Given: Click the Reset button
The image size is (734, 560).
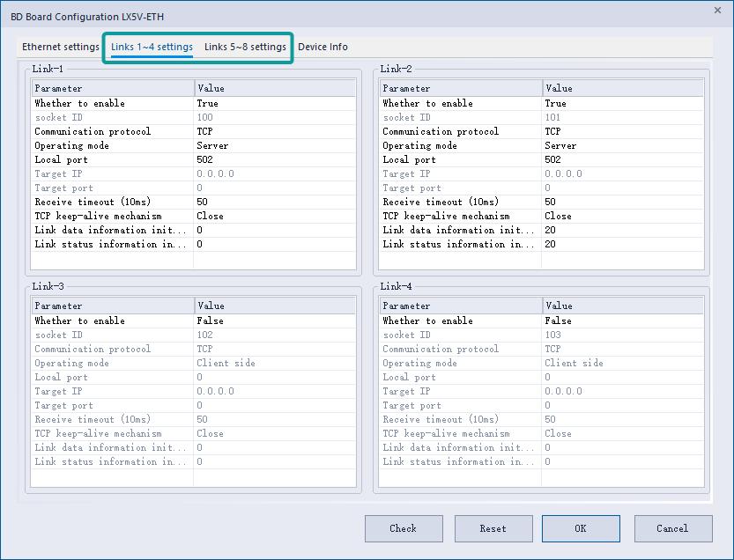Looking at the screenshot, I should pos(493,528).
